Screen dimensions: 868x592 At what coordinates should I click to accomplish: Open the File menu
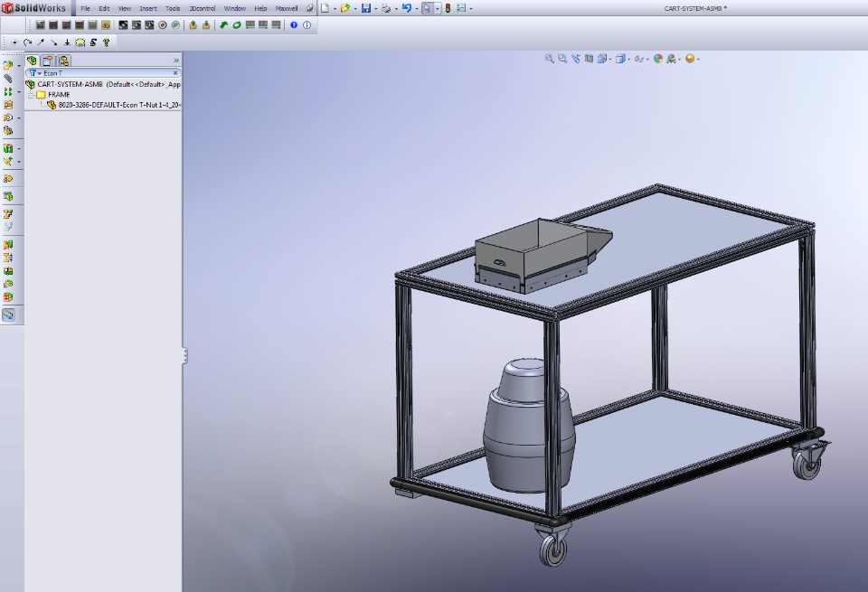(85, 8)
